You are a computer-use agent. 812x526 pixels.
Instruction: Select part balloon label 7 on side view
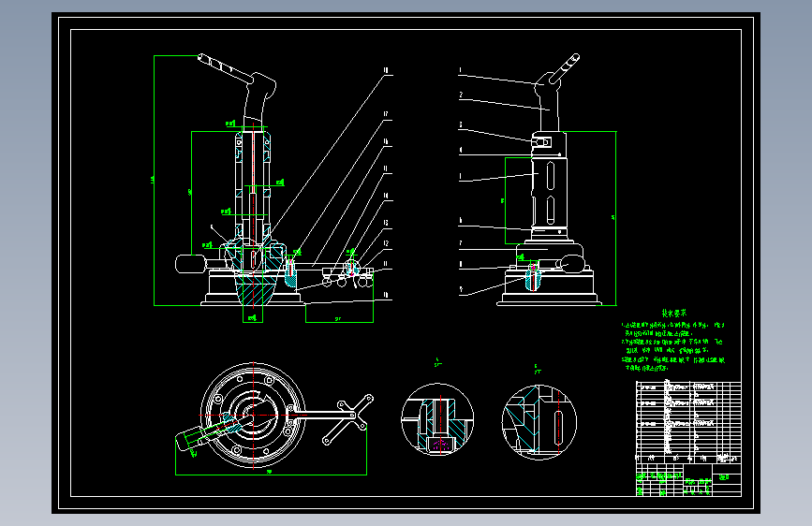pos(461,243)
